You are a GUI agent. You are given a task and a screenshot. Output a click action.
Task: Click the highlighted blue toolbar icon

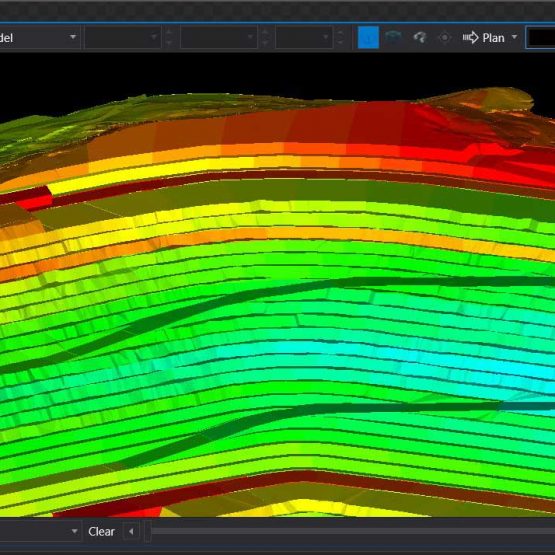[x=368, y=37]
